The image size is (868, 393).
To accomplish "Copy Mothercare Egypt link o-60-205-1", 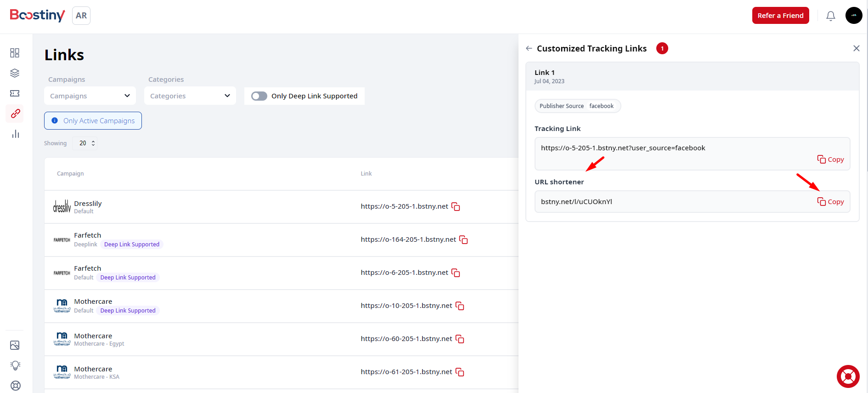I will [460, 339].
